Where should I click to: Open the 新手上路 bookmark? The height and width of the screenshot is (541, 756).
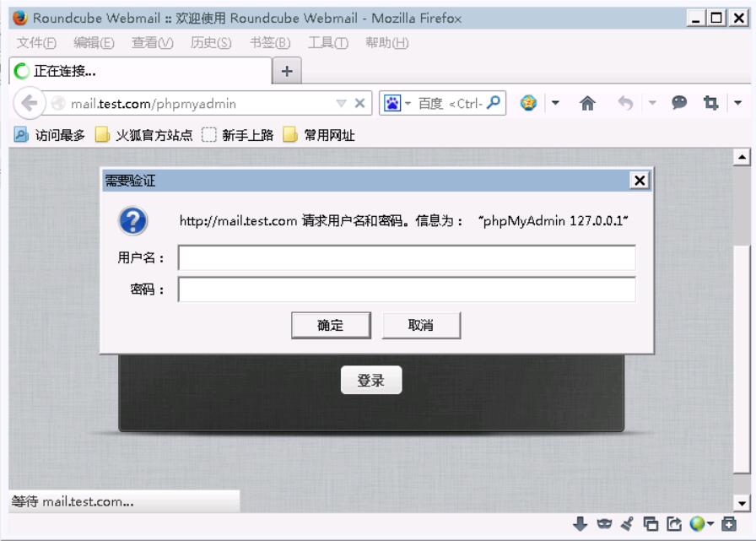click(237, 135)
